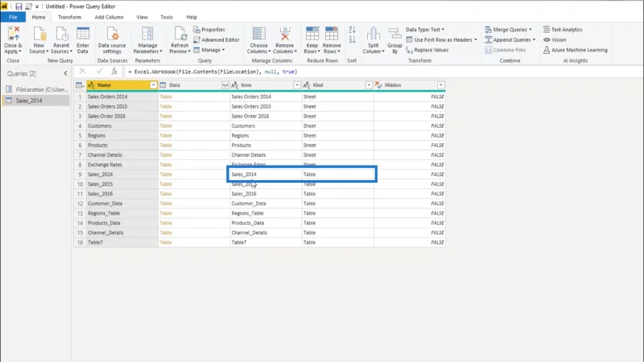The width and height of the screenshot is (644, 362).
Task: Open query Properties
Action: pyautogui.click(x=209, y=30)
